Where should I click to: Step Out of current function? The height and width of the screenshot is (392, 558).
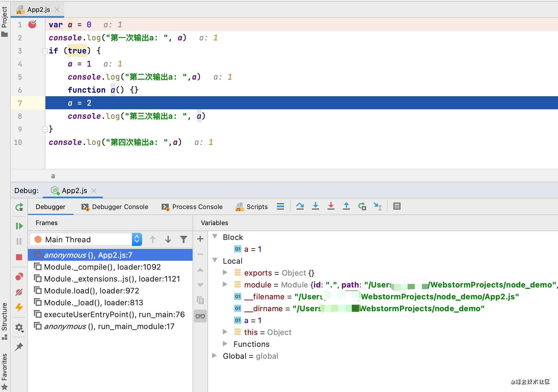(x=346, y=206)
